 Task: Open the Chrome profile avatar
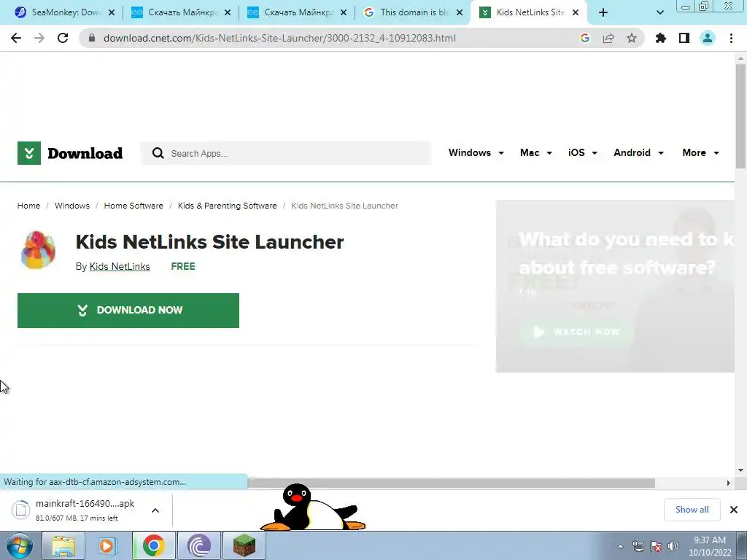click(x=708, y=38)
